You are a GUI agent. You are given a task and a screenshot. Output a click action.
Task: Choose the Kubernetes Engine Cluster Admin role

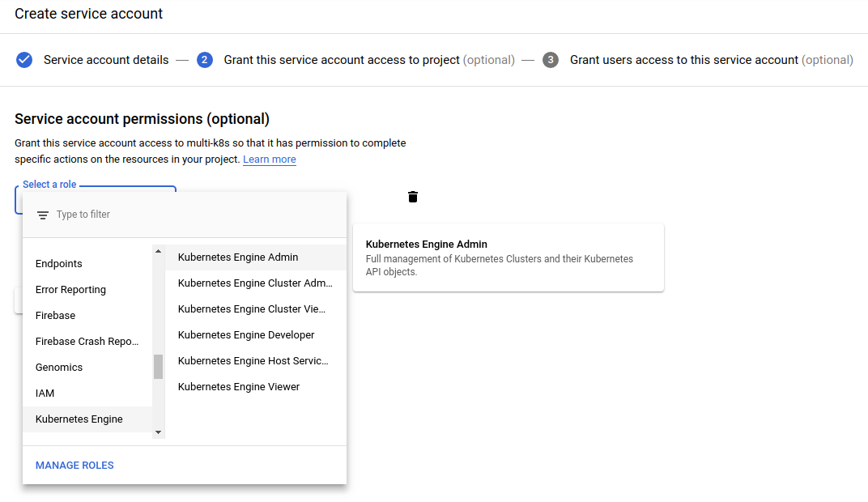[256, 283]
